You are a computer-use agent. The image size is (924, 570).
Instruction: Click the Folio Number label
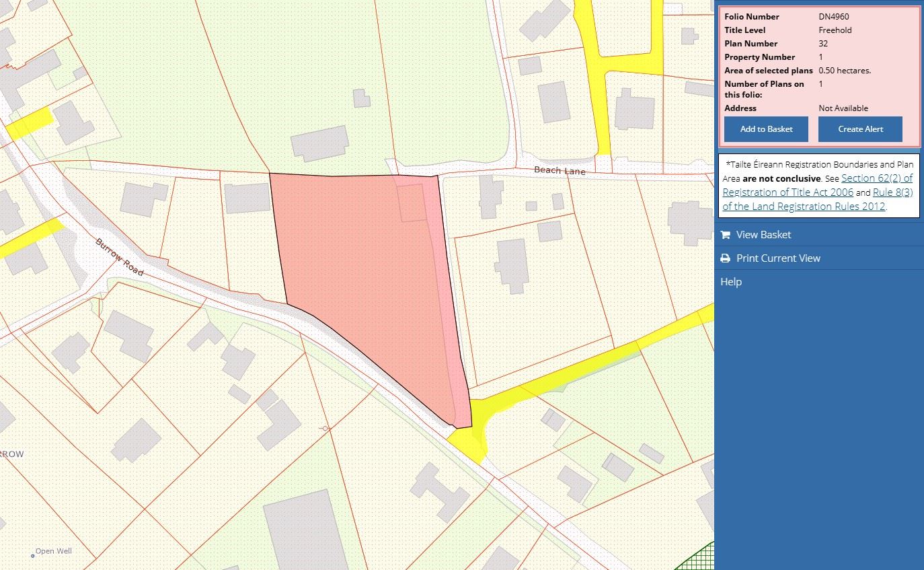coord(752,16)
